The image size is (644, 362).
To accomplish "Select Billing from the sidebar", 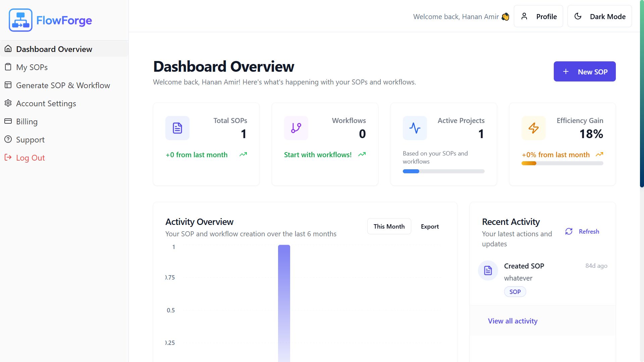I will click(27, 121).
